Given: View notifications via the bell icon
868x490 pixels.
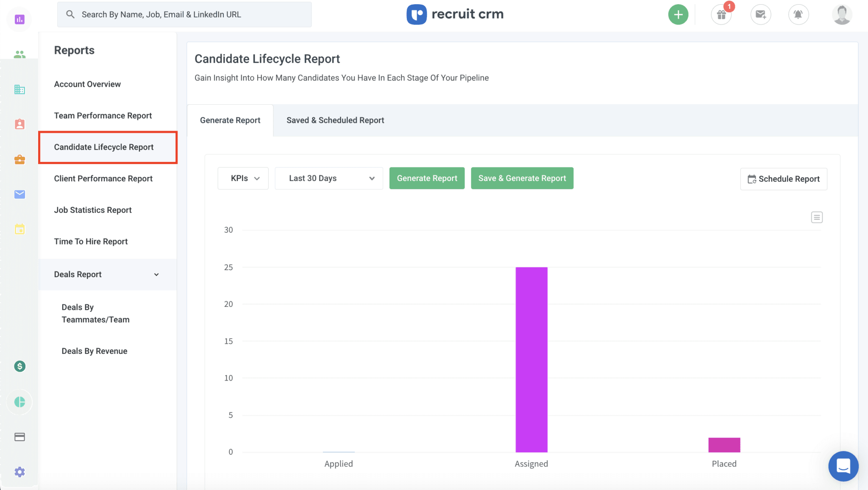Looking at the screenshot, I should 798,14.
